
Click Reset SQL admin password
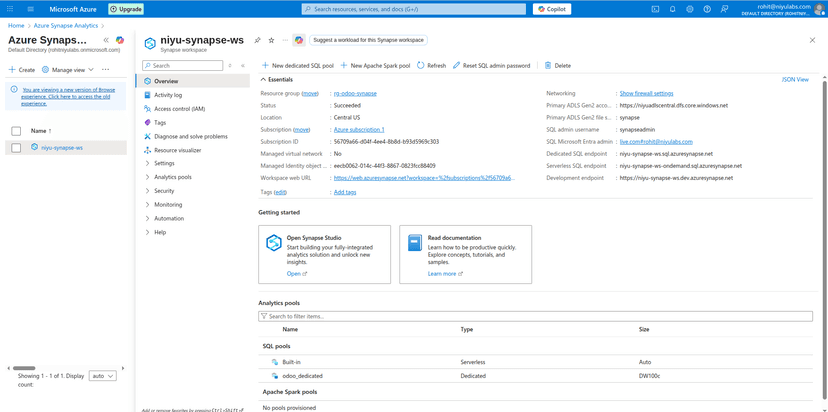click(491, 65)
